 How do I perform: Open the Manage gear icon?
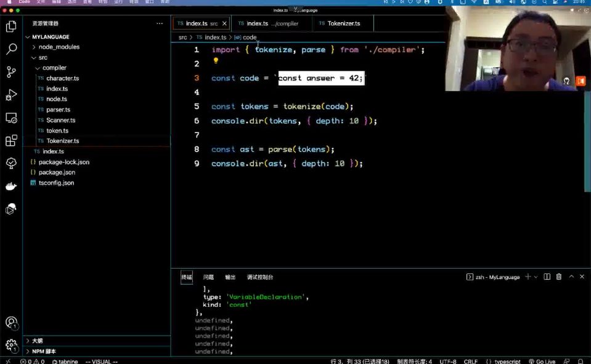pos(11,346)
